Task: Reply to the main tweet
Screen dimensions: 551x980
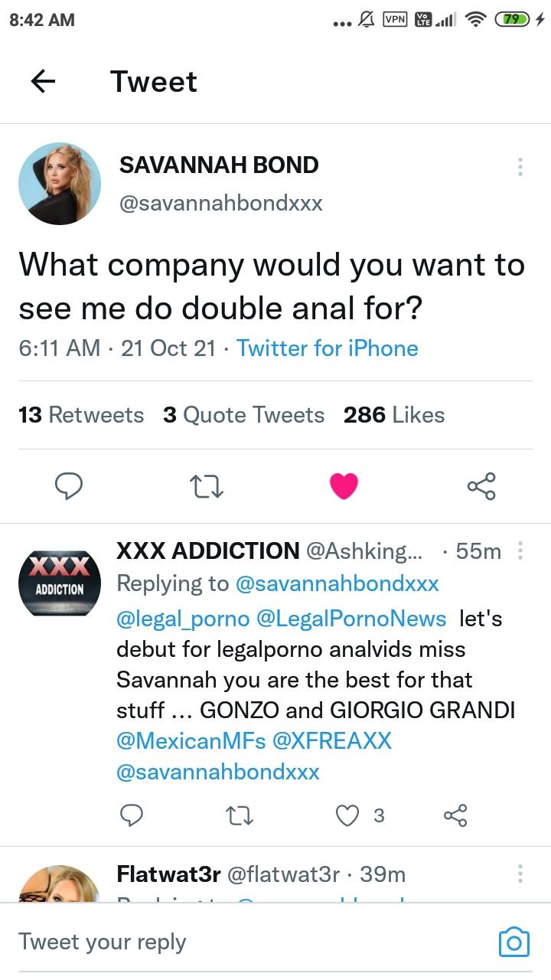Action: pos(69,485)
